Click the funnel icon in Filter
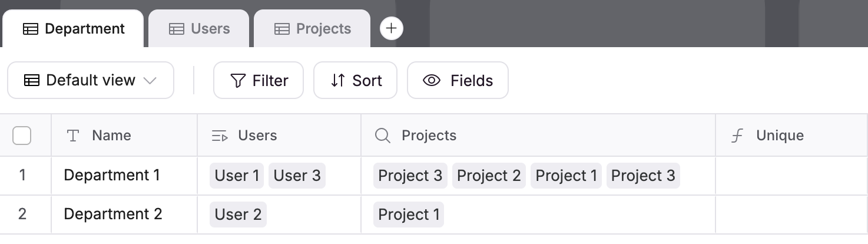 238,81
